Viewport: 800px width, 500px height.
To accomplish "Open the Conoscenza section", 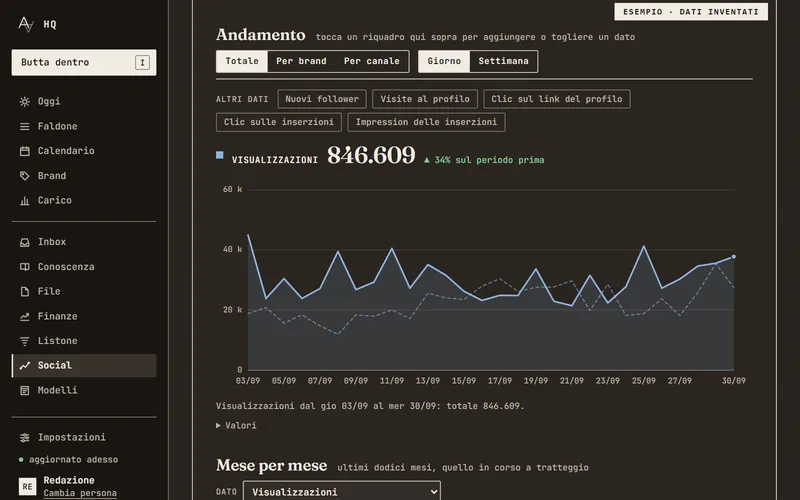I will coord(84,267).
